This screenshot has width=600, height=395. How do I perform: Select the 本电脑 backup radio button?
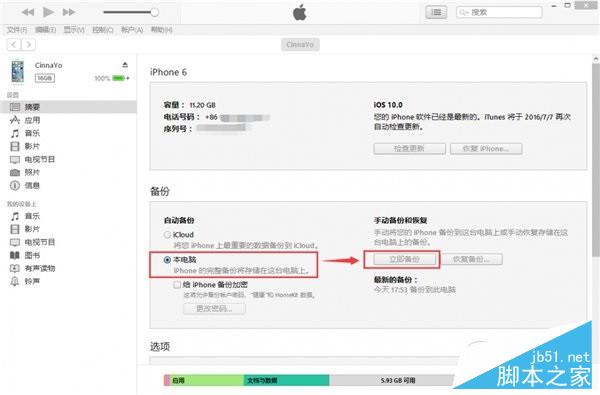(x=167, y=260)
